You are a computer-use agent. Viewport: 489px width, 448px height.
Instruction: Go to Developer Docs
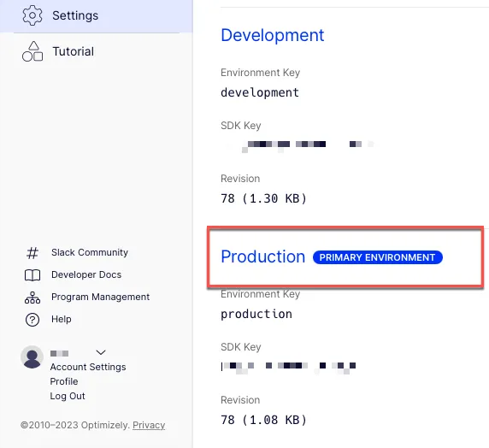(x=86, y=274)
